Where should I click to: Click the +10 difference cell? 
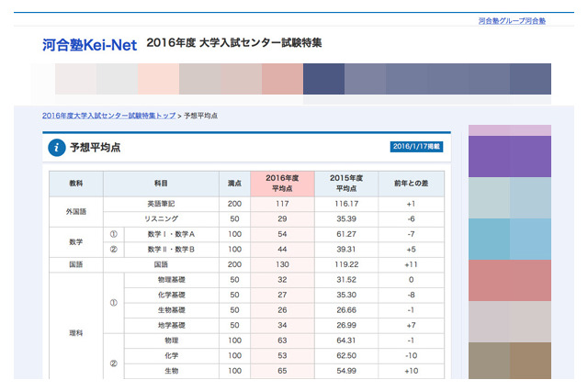(x=411, y=371)
